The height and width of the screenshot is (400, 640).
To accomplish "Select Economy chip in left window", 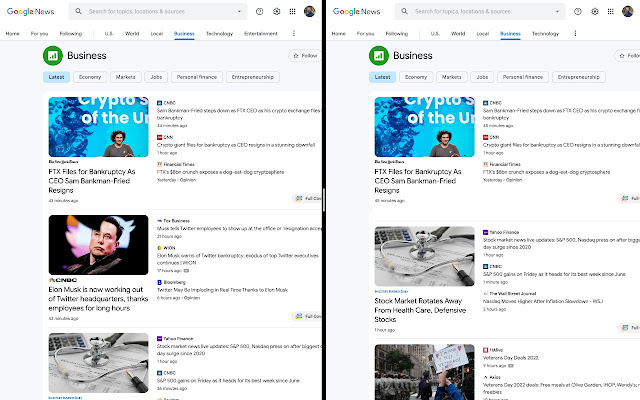I will (x=90, y=77).
